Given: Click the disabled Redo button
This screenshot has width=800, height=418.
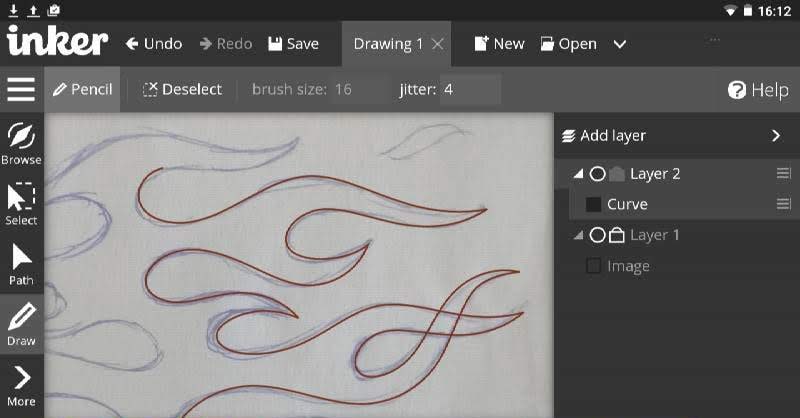Looking at the screenshot, I should [x=226, y=44].
